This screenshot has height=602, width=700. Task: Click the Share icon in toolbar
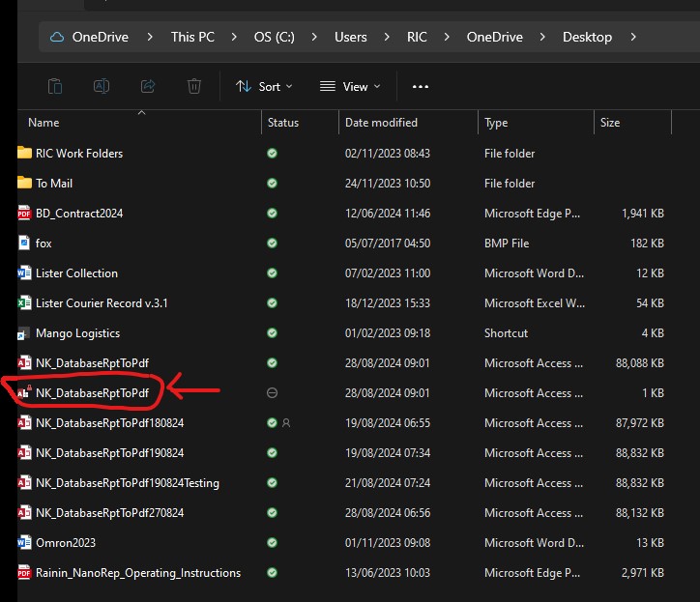click(x=148, y=86)
